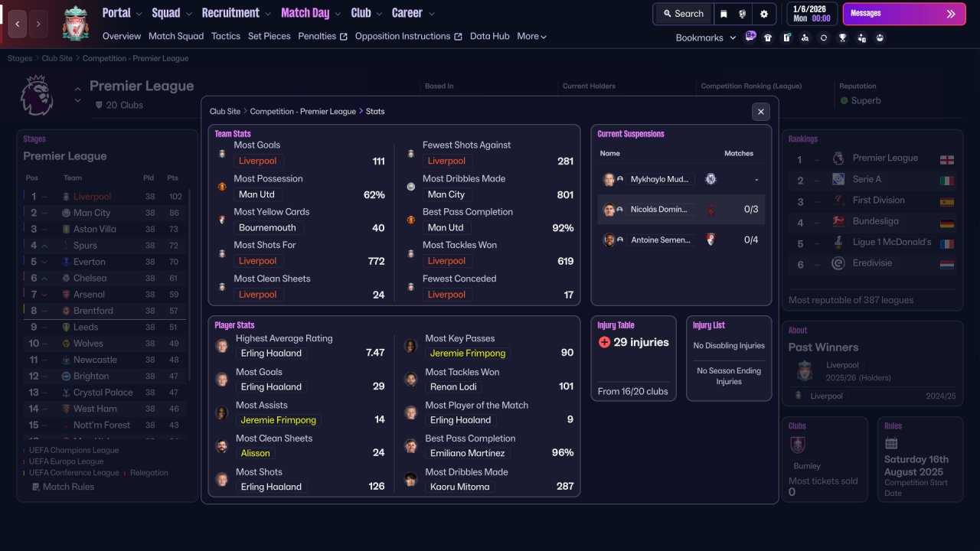This screenshot has height=551, width=980.
Task: Go forward with the right arrow button
Action: (x=38, y=24)
